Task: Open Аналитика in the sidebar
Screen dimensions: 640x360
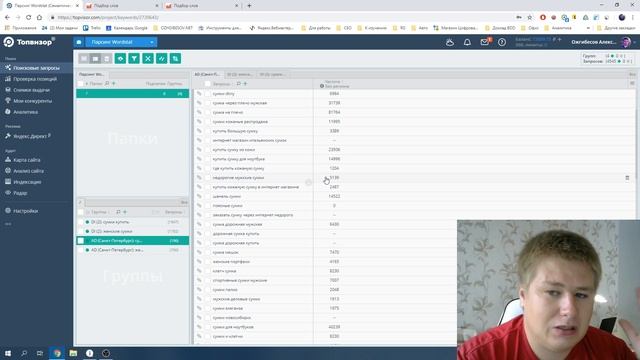Action: (x=25, y=112)
